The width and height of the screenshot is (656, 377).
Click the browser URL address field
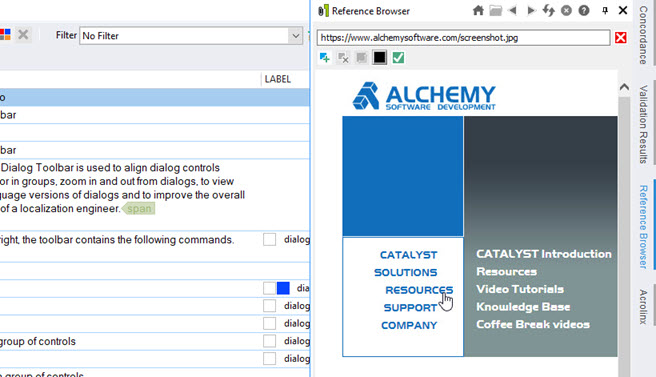point(464,38)
